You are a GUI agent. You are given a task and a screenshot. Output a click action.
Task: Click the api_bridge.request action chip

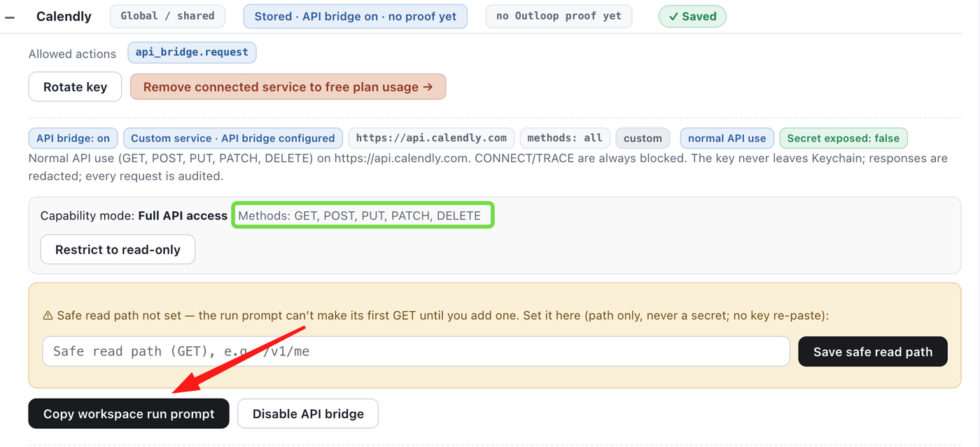[x=192, y=52]
